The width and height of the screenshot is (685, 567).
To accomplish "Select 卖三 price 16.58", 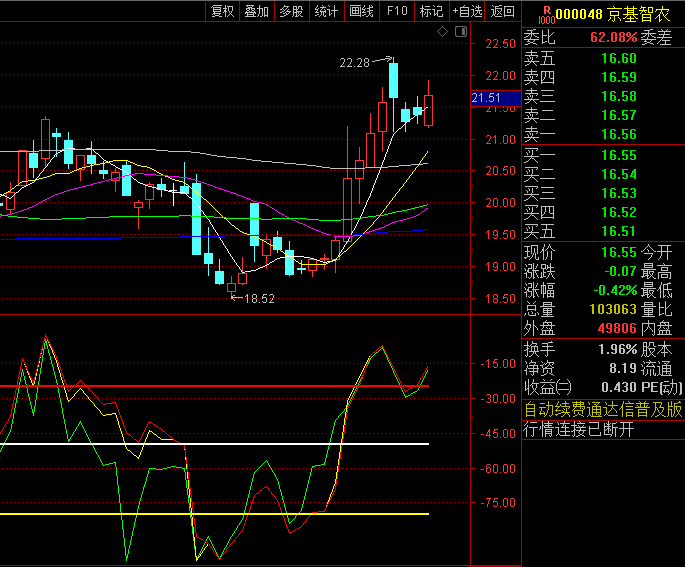I will point(619,96).
